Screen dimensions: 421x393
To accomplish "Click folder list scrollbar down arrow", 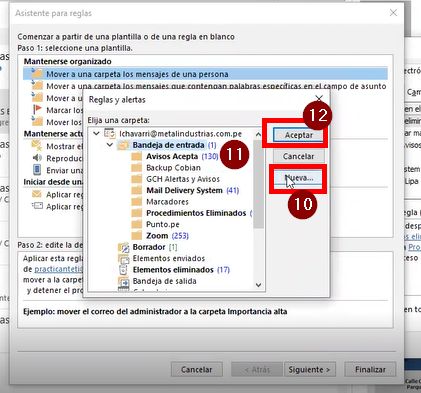I will [x=258, y=285].
